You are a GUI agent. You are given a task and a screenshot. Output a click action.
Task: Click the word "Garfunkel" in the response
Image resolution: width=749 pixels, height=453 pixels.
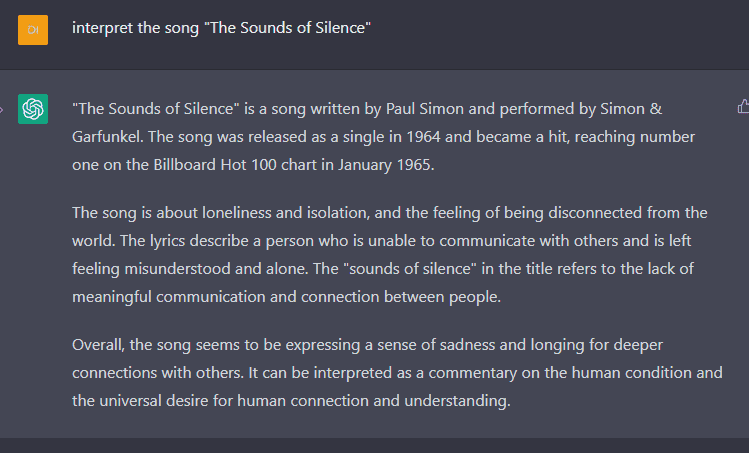[105, 136]
